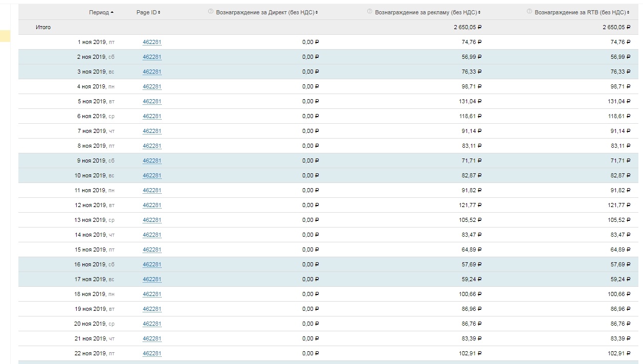Click 100,66 ₽ in the реклама column

(470, 294)
